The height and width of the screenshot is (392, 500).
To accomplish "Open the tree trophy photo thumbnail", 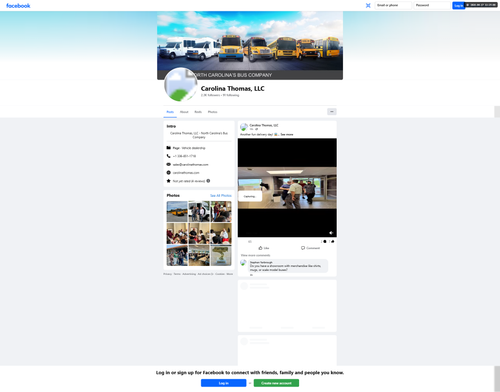I will (221, 255).
